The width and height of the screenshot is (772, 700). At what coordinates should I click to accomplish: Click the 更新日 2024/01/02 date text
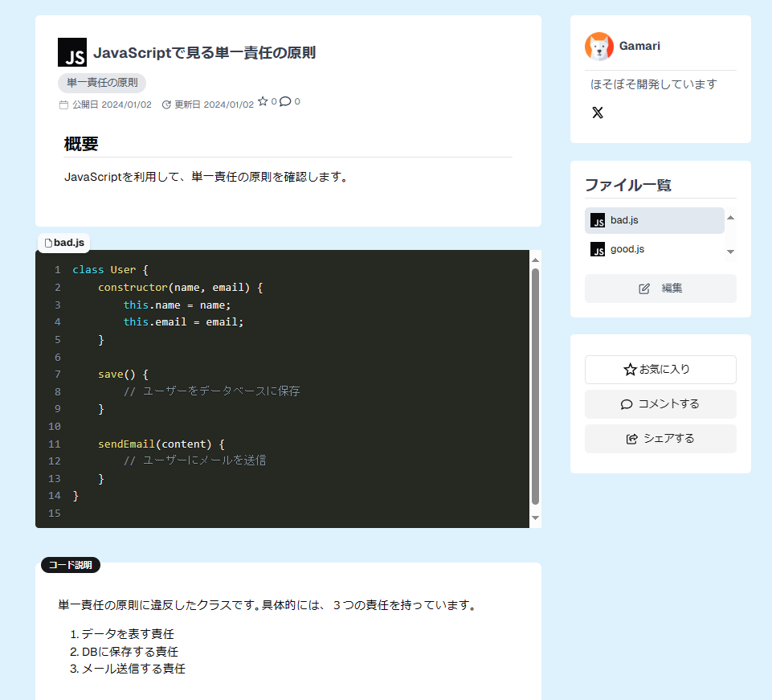214,105
